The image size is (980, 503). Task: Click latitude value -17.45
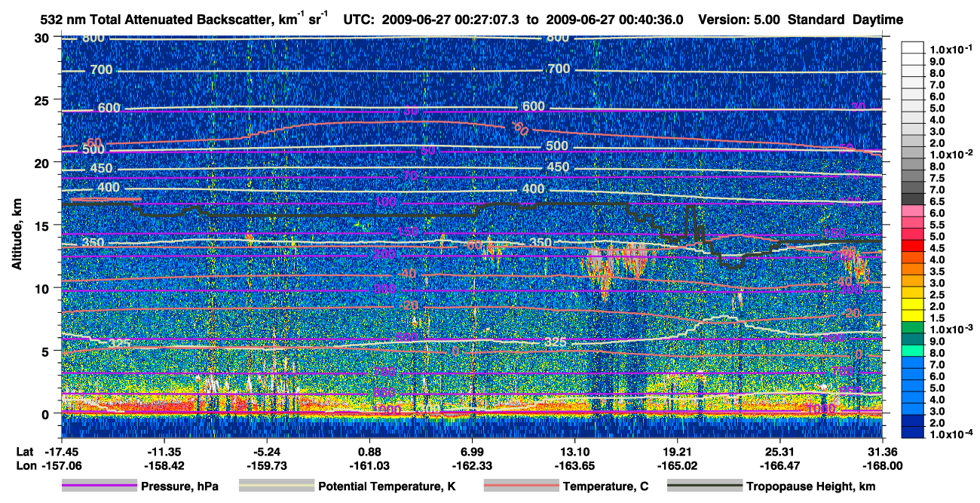(x=61, y=452)
